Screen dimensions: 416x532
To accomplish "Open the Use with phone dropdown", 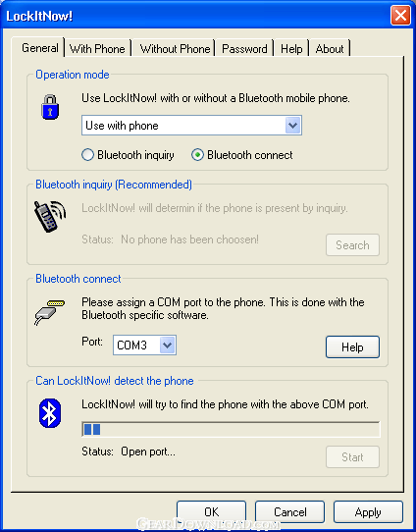I will tap(191, 126).
